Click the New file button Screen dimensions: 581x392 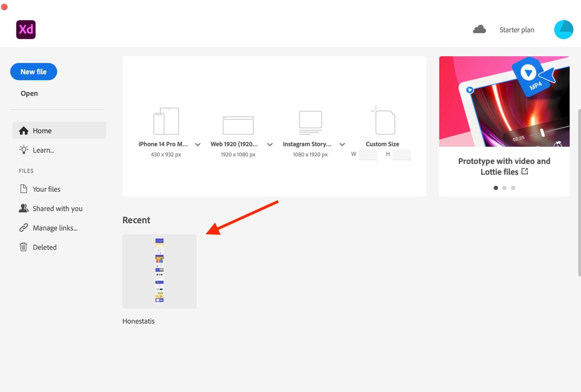[x=34, y=72]
